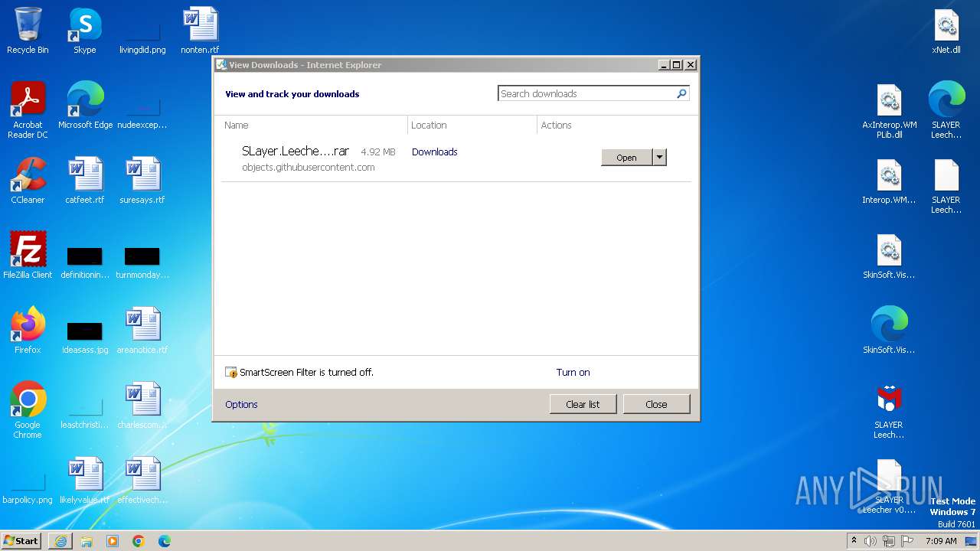
Task: Launch Firefox from the desktop
Action: tap(28, 331)
